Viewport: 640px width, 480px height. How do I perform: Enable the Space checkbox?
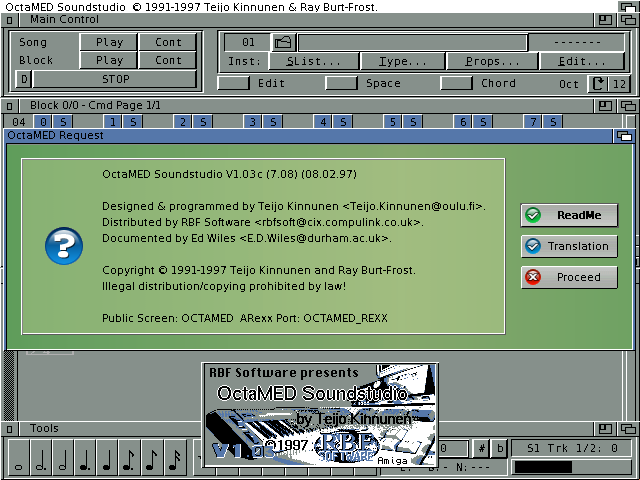click(341, 84)
